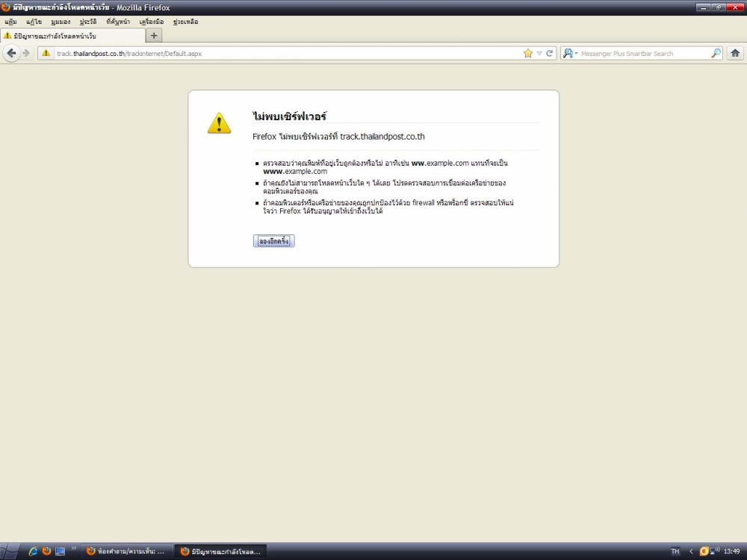Bookmark this page with the star icon
Screen dimensions: 747x560
pos(528,53)
